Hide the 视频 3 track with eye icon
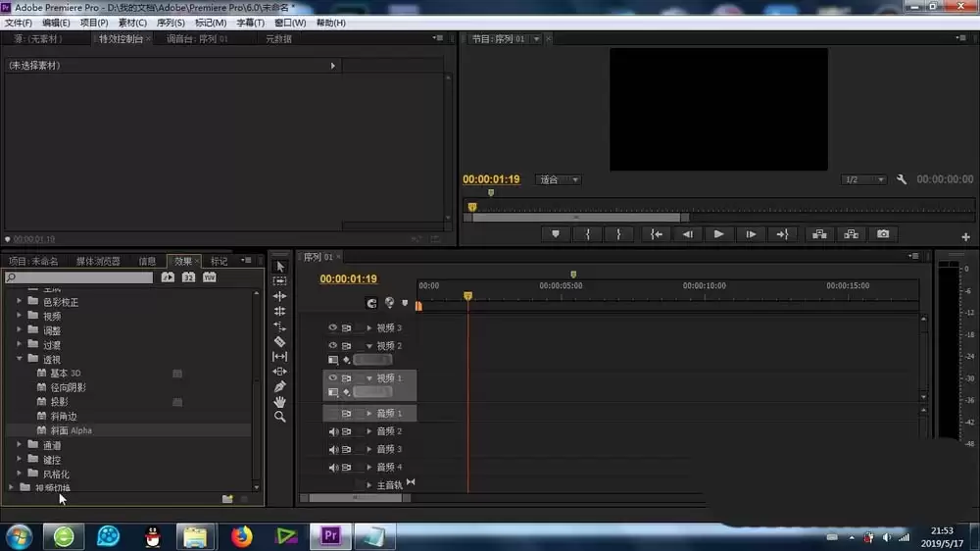 tap(332, 327)
